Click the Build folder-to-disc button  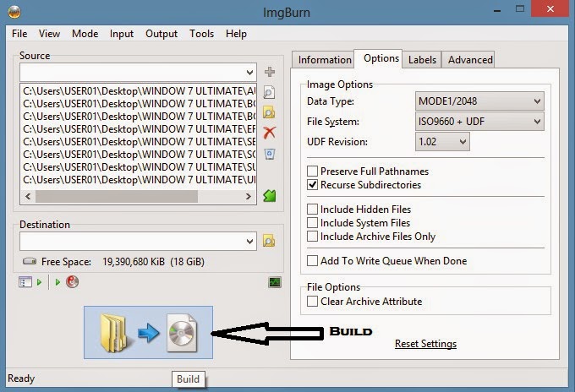click(x=148, y=332)
